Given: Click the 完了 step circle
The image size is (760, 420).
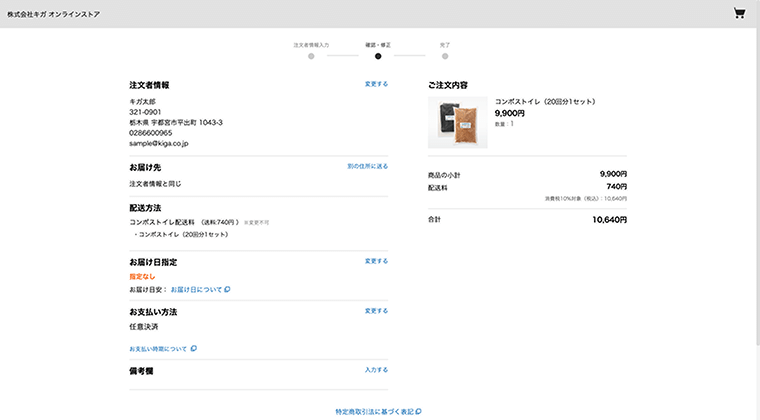Looking at the screenshot, I should point(445,56).
